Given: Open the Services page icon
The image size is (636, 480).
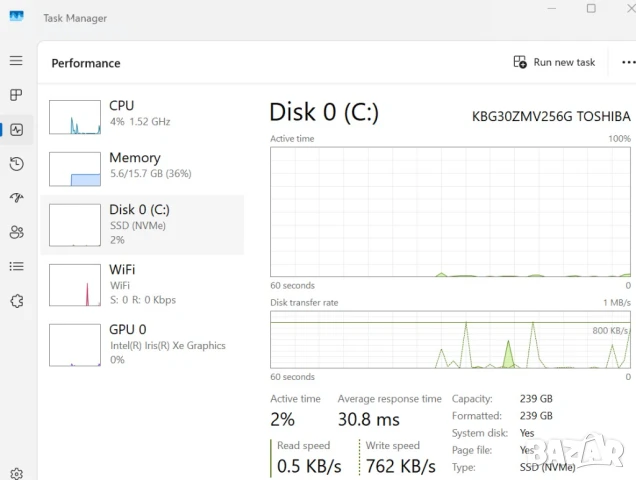Looking at the screenshot, I should (16, 301).
